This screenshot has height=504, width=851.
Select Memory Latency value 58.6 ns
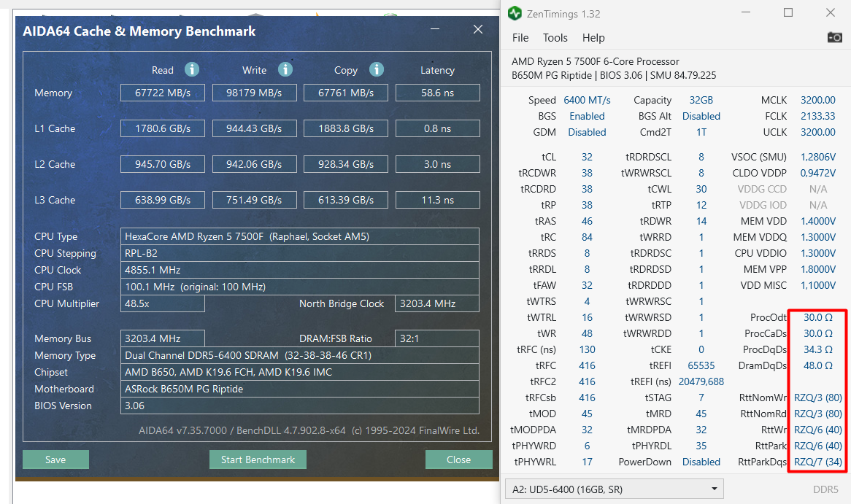(437, 93)
